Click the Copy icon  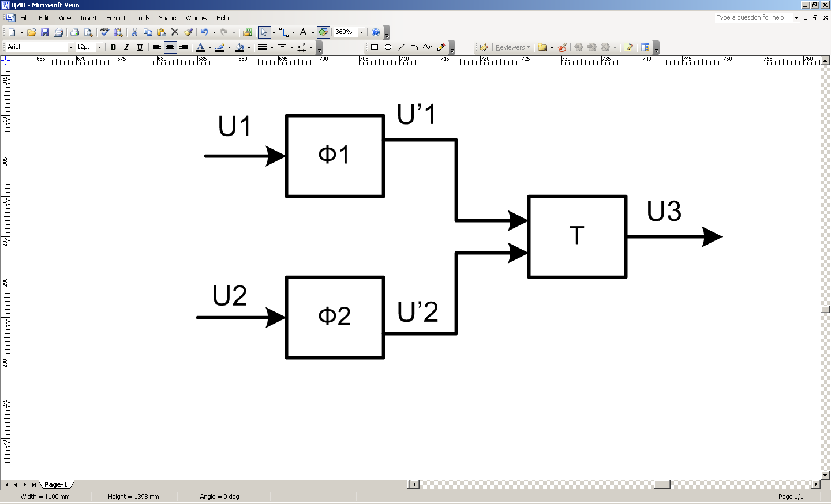coord(148,32)
